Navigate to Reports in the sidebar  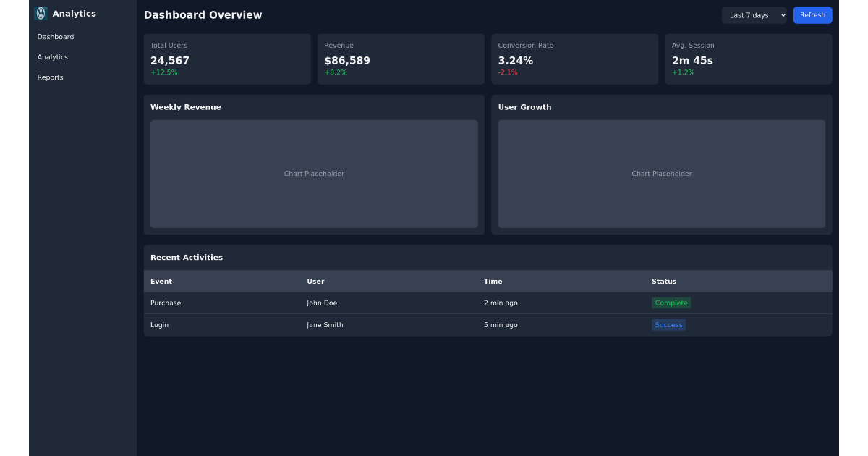tap(50, 77)
